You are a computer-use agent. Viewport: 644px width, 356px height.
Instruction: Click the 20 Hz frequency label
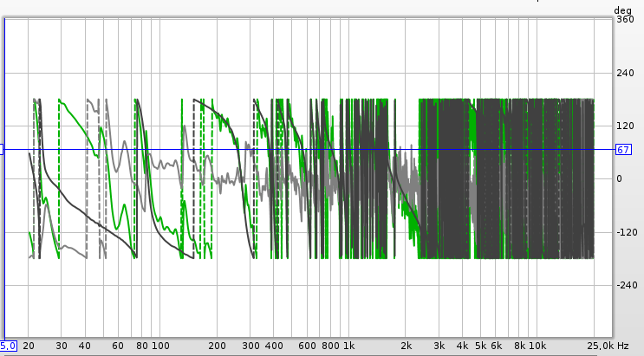pyautogui.click(x=29, y=346)
